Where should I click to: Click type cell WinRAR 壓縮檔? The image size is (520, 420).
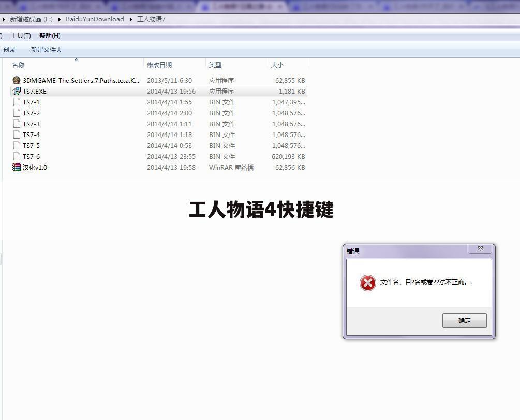point(231,167)
